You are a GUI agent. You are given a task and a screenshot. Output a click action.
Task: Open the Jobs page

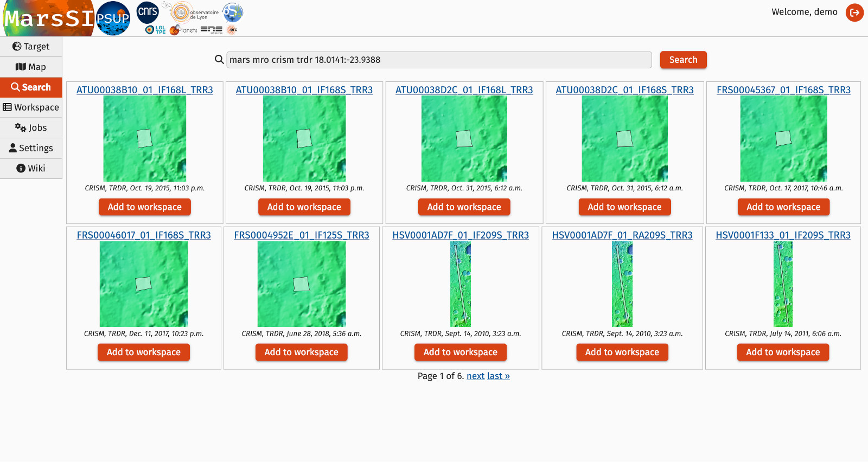(x=31, y=127)
